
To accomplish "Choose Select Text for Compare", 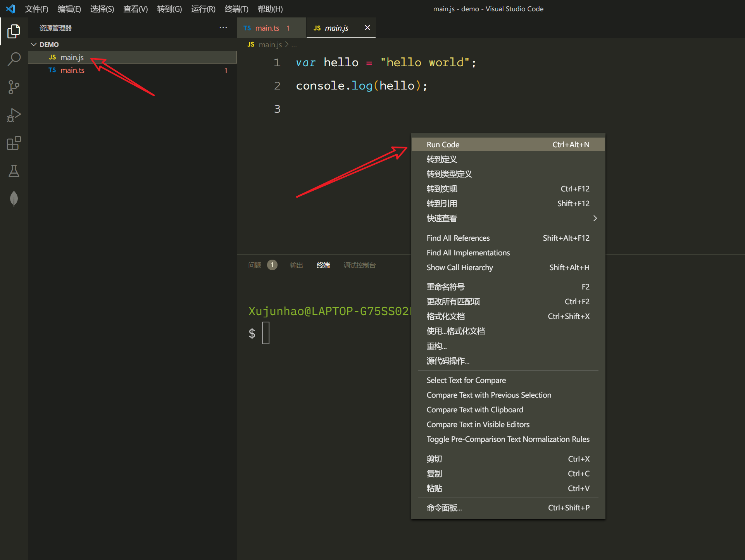I will click(x=508, y=380).
